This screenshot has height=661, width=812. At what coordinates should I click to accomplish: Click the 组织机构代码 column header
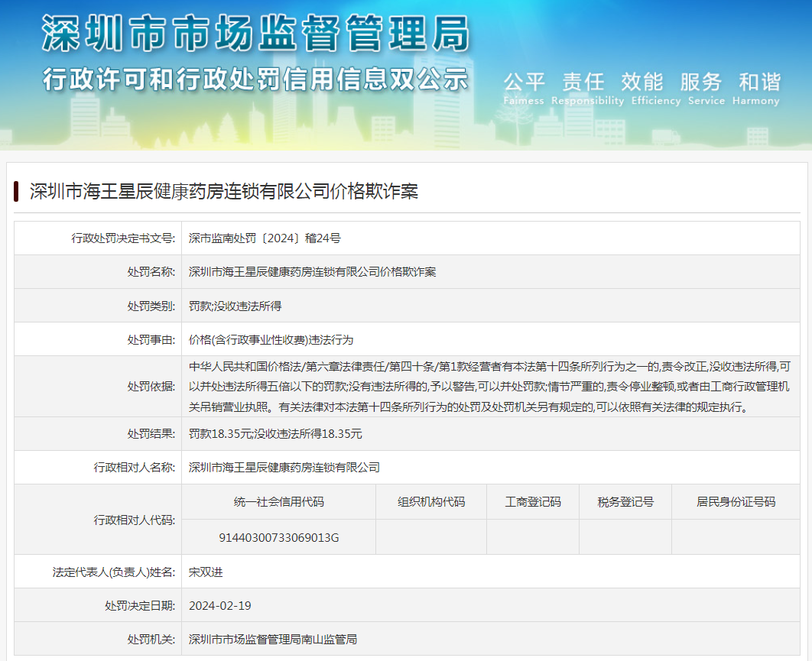click(431, 501)
